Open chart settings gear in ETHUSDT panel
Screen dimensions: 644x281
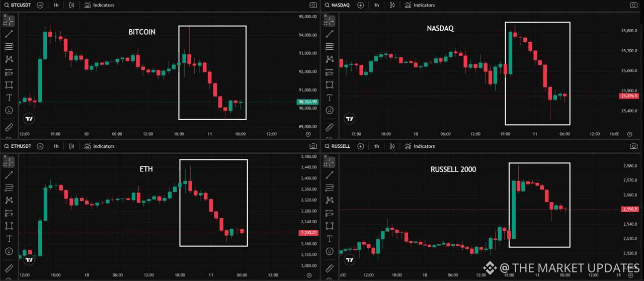(308, 275)
